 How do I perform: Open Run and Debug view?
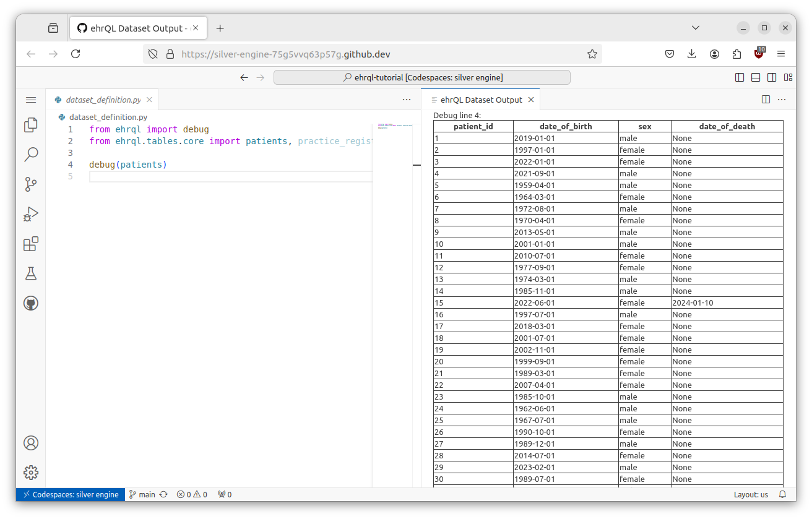tap(31, 214)
